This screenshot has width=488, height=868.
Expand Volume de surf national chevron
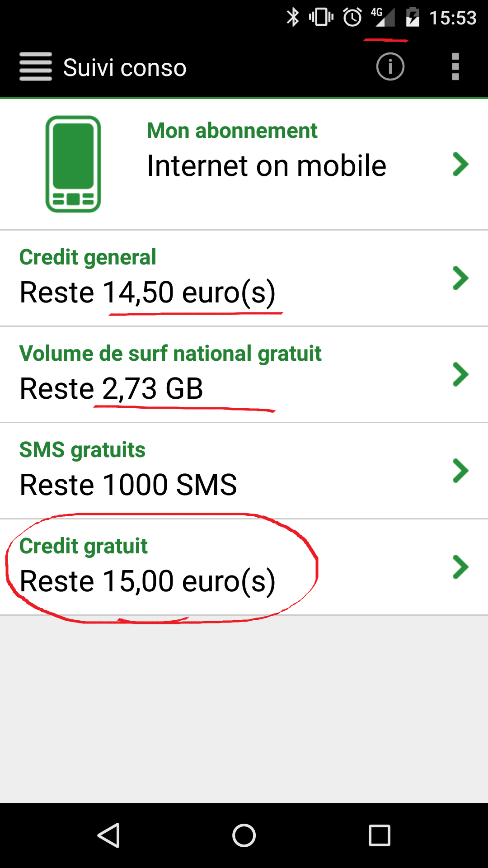pos(460,374)
